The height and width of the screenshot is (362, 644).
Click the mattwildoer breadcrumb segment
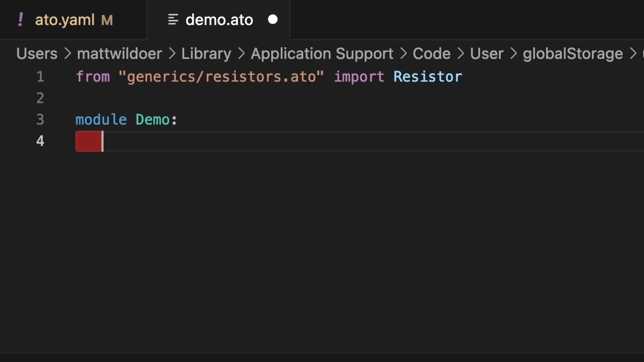click(x=119, y=53)
